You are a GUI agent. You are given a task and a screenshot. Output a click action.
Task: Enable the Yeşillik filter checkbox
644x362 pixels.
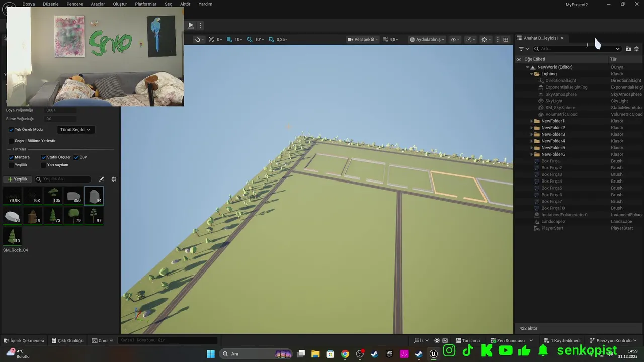point(11,165)
